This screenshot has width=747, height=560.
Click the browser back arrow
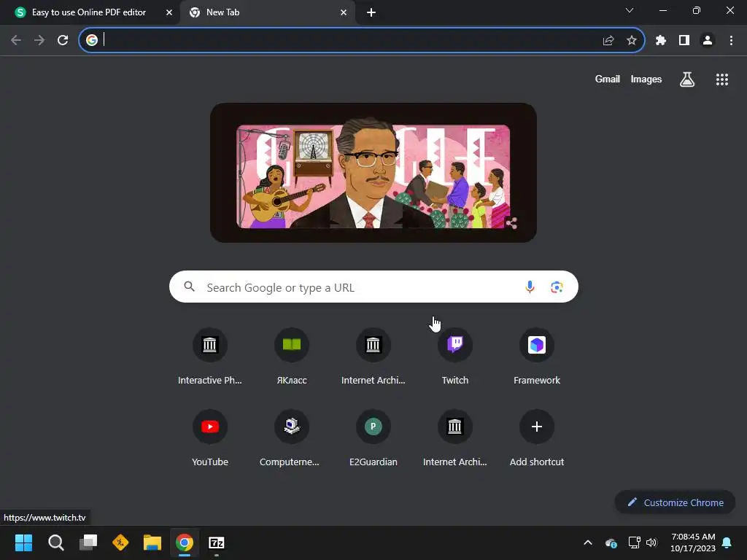click(16, 41)
